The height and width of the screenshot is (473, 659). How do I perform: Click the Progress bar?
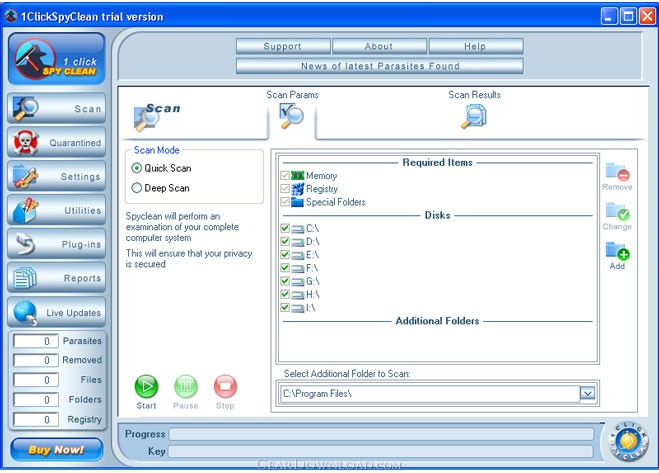[x=381, y=434]
